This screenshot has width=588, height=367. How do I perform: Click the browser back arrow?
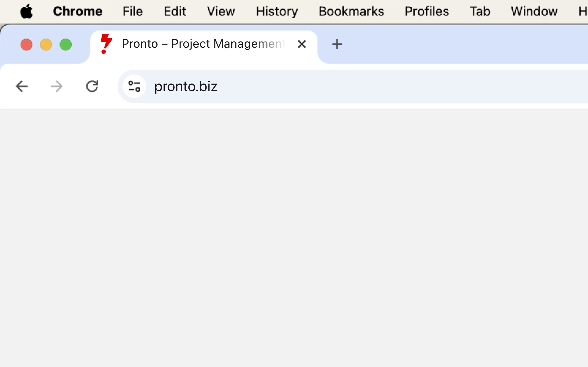(x=22, y=86)
